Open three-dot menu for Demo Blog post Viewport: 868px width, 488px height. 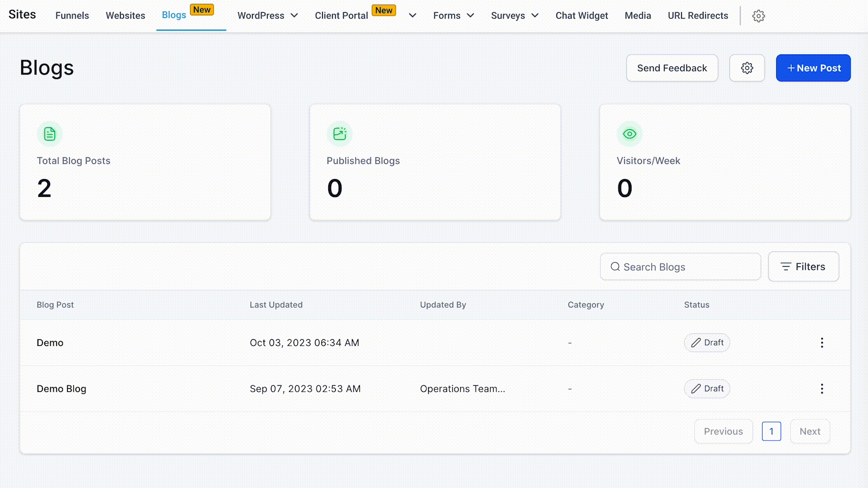coord(822,389)
